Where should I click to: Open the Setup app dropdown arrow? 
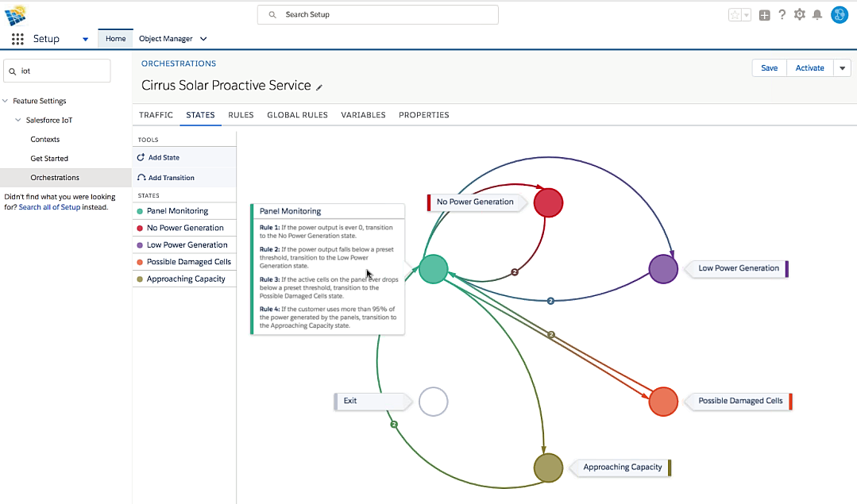pyautogui.click(x=85, y=40)
